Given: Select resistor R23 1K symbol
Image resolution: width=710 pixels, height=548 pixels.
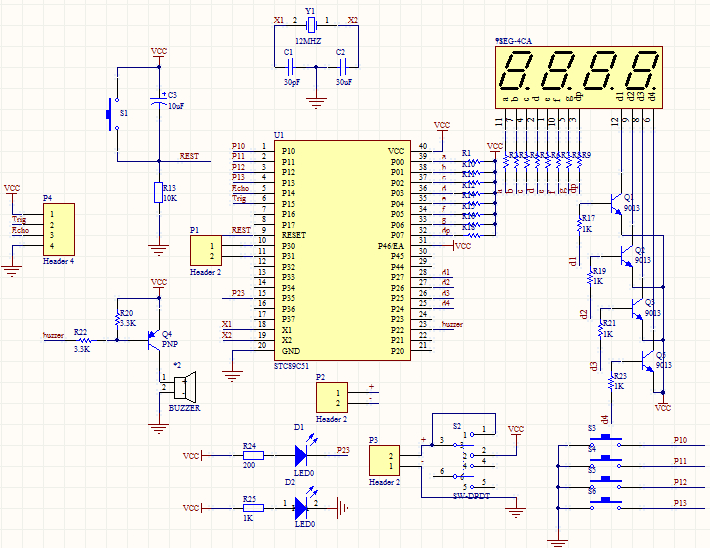Looking at the screenshot, I should tap(611, 383).
